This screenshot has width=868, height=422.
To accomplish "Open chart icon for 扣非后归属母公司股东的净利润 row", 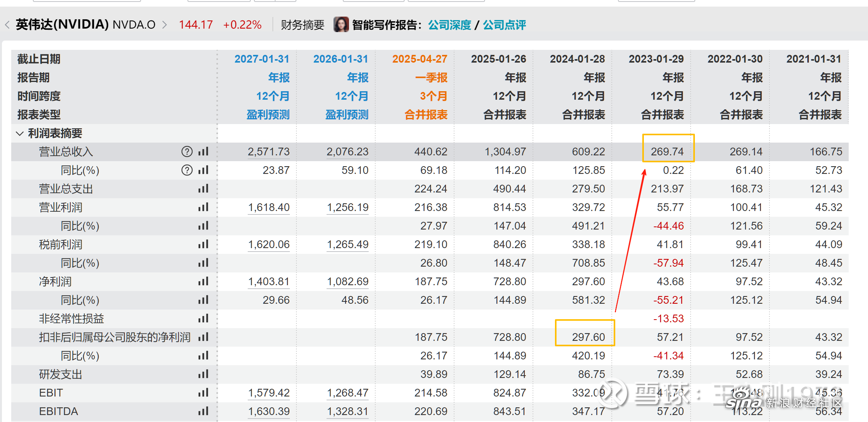I will click(203, 337).
